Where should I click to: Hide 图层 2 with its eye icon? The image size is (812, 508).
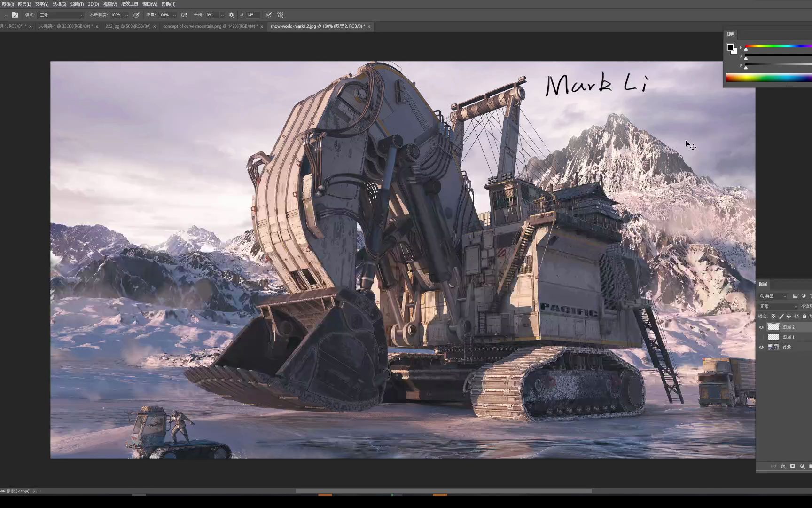[x=762, y=327]
